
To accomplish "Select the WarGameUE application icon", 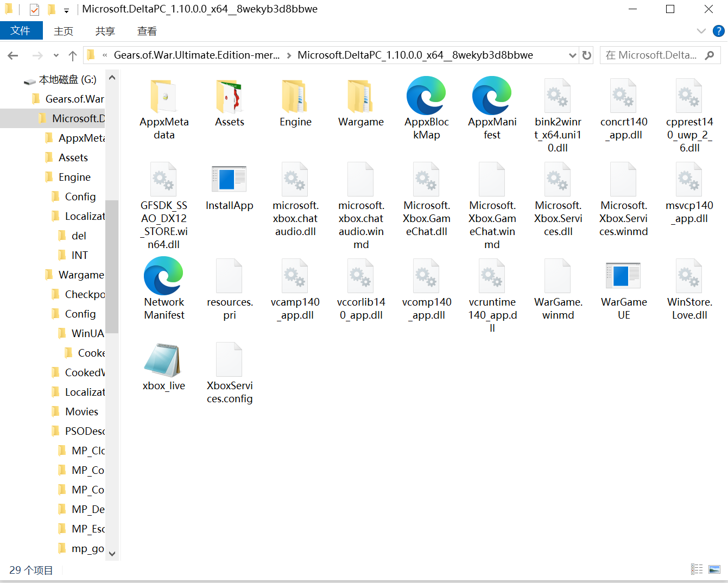I will 623,277.
